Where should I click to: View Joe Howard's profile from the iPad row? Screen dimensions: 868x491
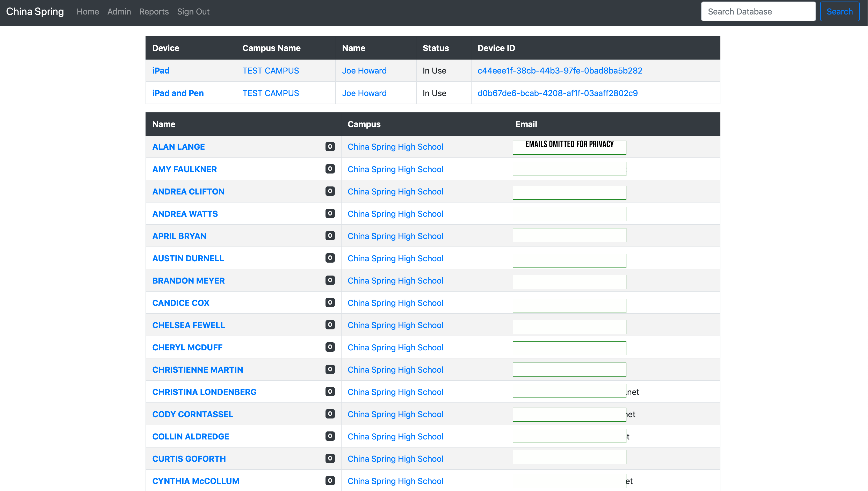[x=365, y=70]
